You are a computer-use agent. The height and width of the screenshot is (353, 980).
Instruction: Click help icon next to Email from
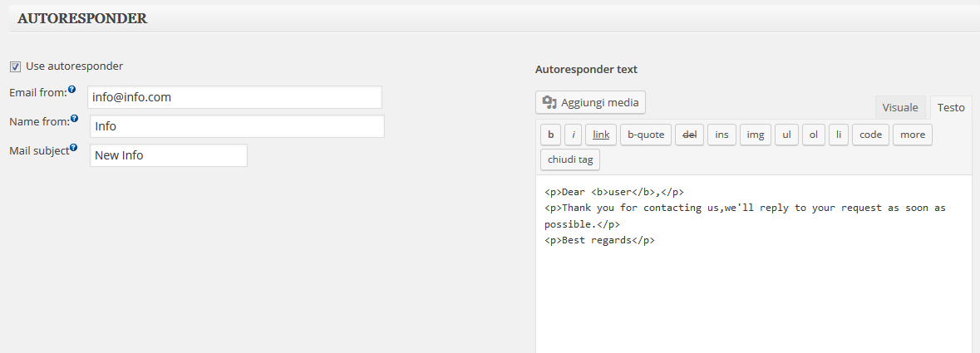point(72,90)
